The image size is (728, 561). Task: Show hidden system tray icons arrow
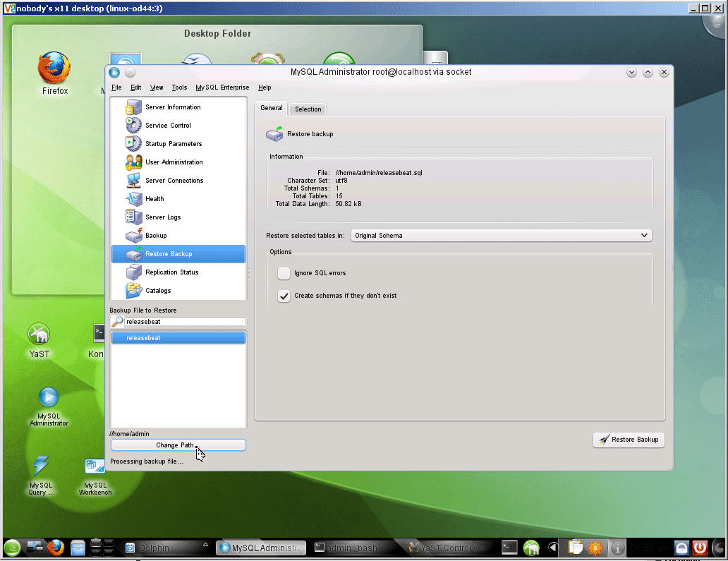pos(552,548)
